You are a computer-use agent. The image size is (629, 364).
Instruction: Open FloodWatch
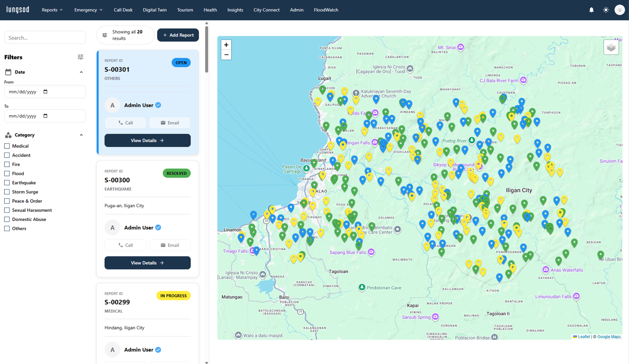326,10
